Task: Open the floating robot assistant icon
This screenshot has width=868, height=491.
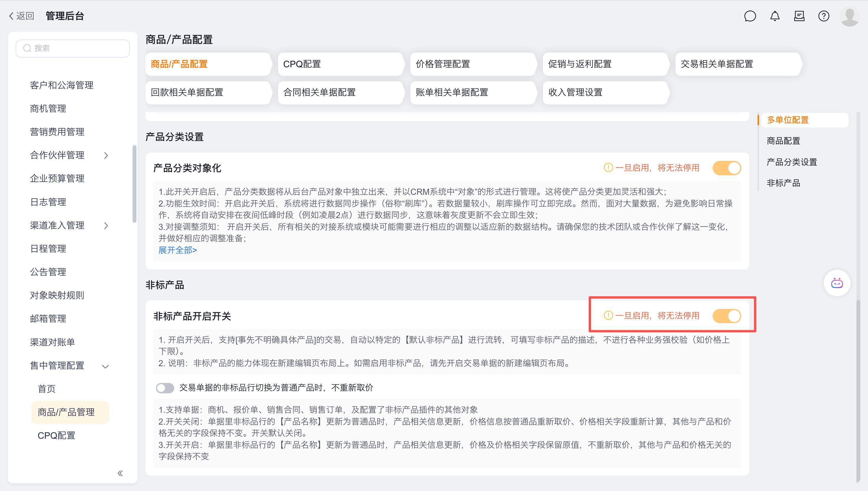Action: pos(837,283)
